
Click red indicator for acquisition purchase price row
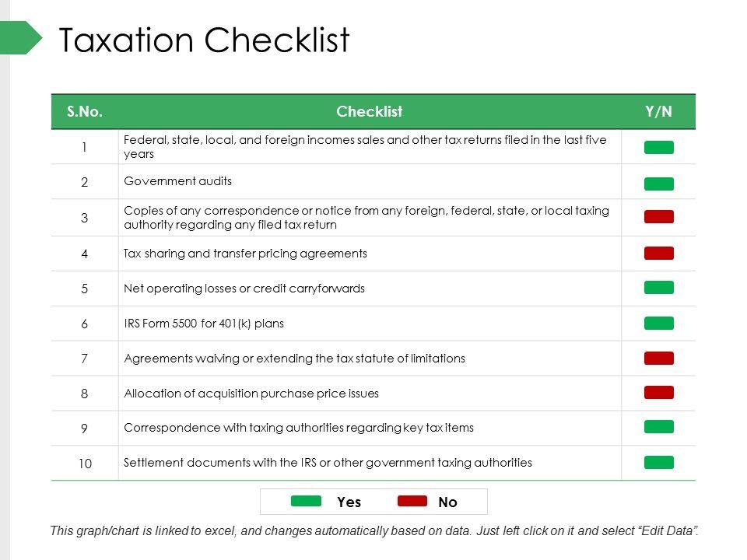[658, 392]
